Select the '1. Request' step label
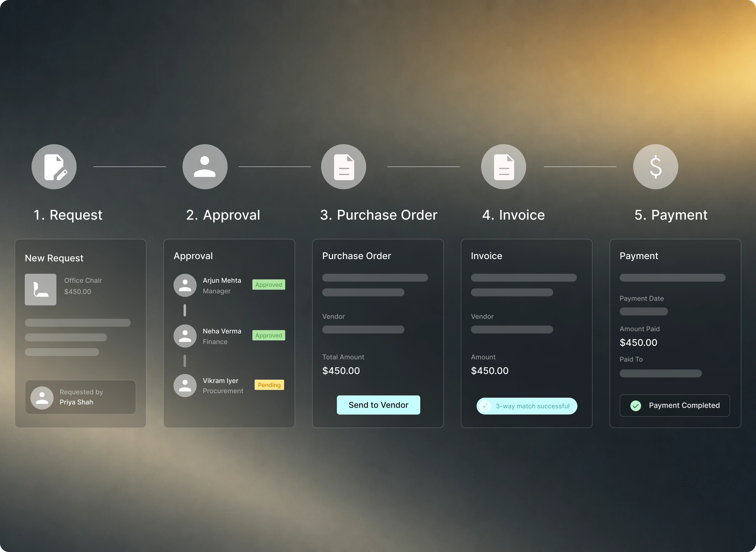756x552 pixels. coord(68,215)
